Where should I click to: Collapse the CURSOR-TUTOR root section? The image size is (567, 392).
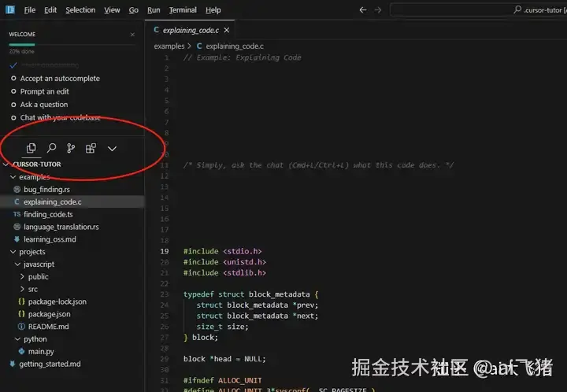(x=6, y=165)
